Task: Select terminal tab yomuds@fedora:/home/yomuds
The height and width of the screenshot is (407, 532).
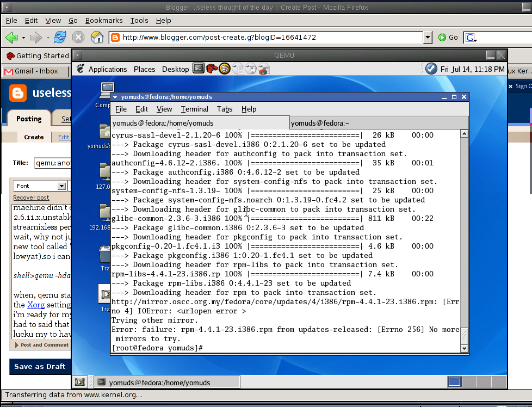Action: [200, 123]
